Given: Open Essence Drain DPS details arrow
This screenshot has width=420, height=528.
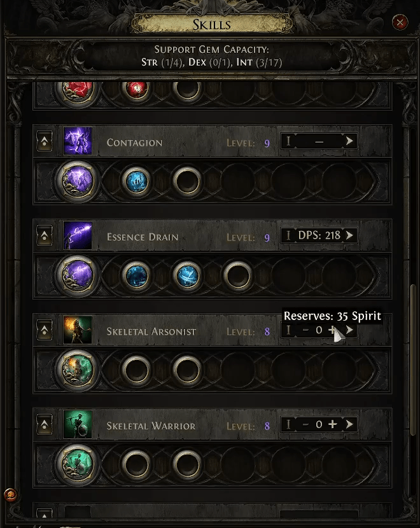Looking at the screenshot, I should coord(349,236).
